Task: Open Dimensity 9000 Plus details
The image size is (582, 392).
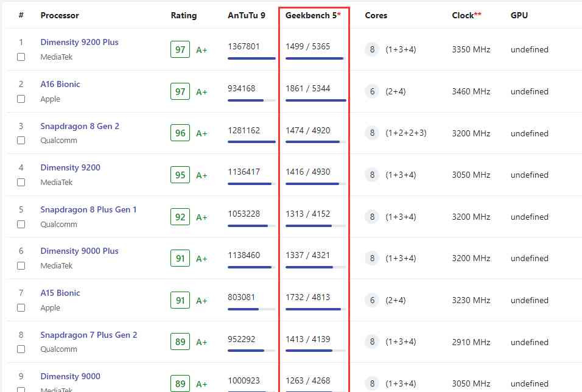Action: pos(79,251)
